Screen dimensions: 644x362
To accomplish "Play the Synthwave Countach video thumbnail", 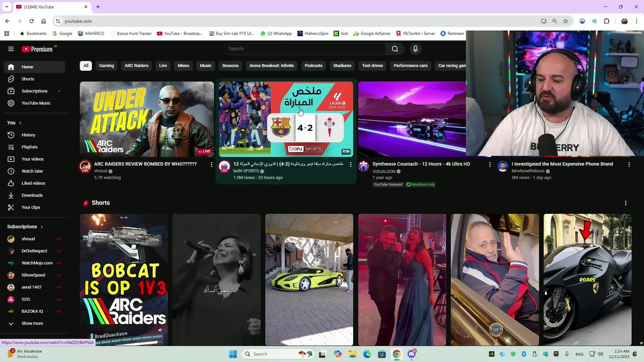I will click(412, 119).
